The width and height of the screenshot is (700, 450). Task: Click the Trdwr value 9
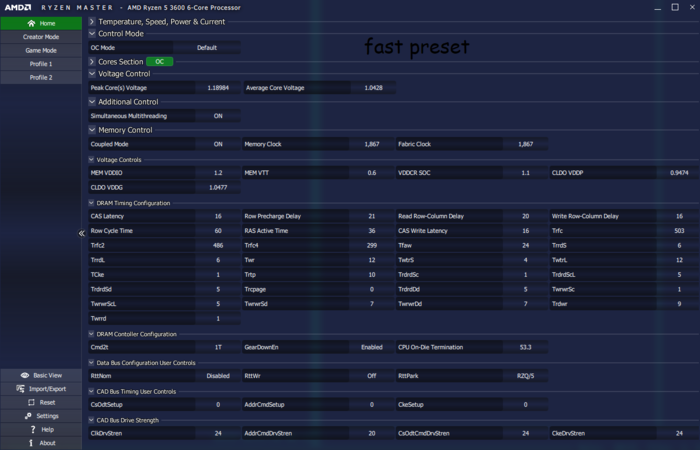[679, 304]
